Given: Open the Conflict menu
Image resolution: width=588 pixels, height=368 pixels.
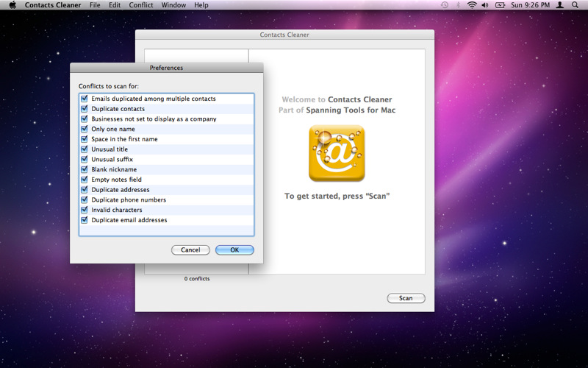Looking at the screenshot, I should click(x=141, y=5).
